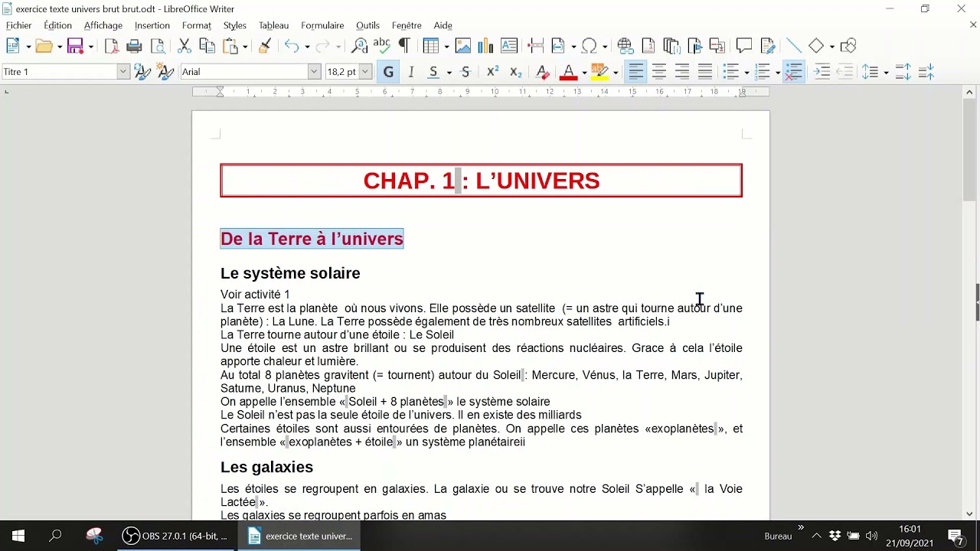Image resolution: width=980 pixels, height=551 pixels.
Task: Switch to the OBS 27.0.1 taskbar button
Action: point(176,536)
